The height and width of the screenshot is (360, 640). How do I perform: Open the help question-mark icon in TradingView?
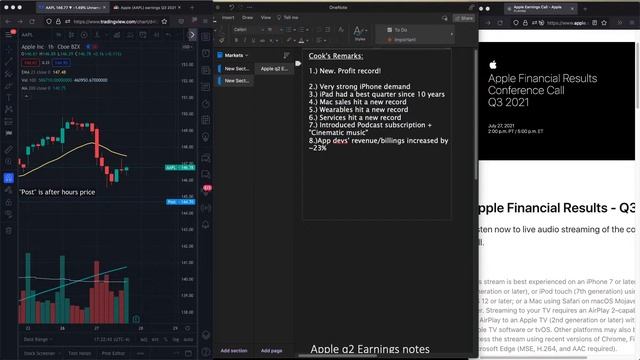pos(206,351)
